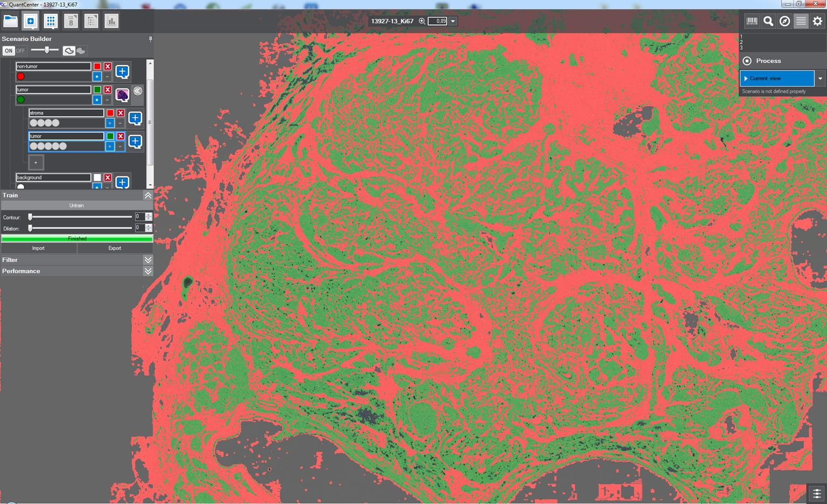Click the non-tumor red color swatch
Viewport: 827px width, 504px height.
pyautogui.click(x=97, y=66)
